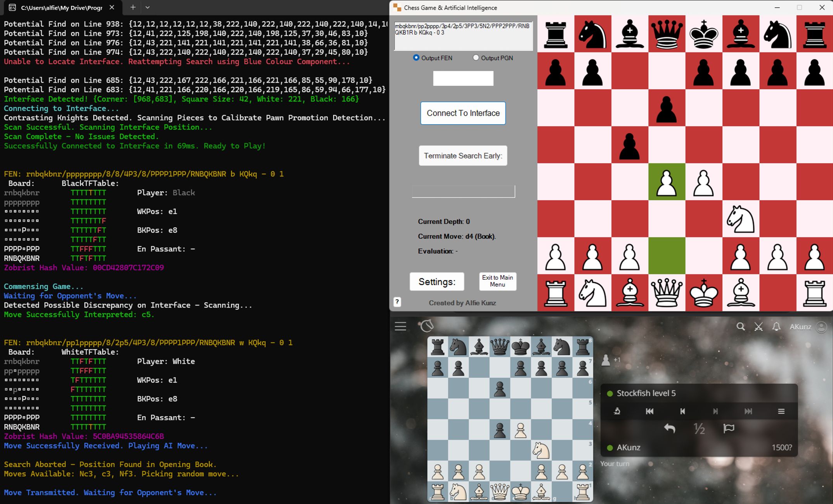This screenshot has width=833, height=504.
Task: Offer a draw with the half icon
Action: 699,428
